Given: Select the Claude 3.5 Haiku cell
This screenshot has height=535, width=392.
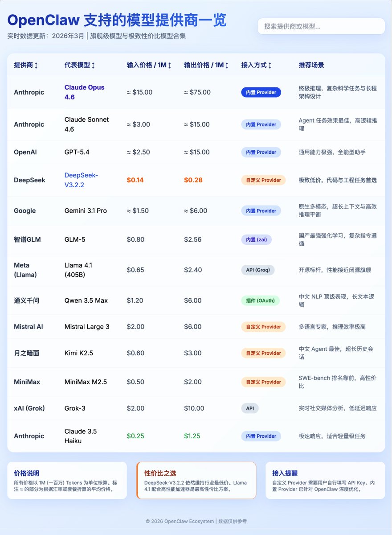Looking at the screenshot, I should coord(81,436).
